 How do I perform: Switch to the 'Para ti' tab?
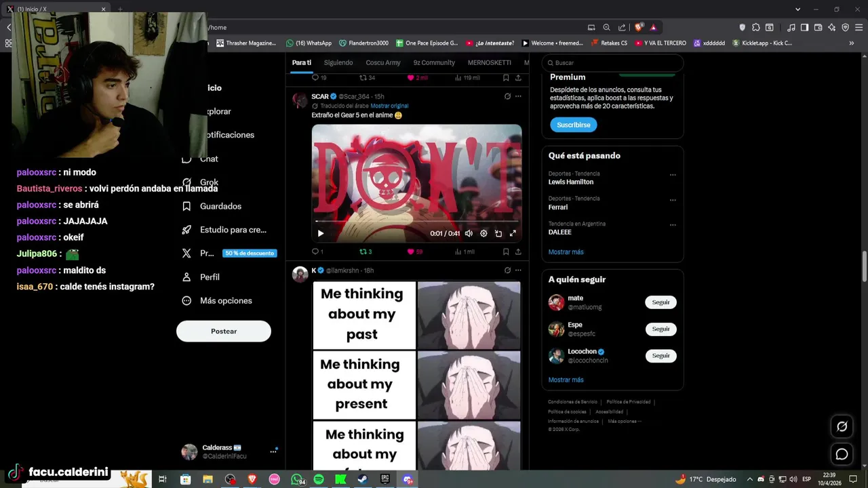click(302, 62)
